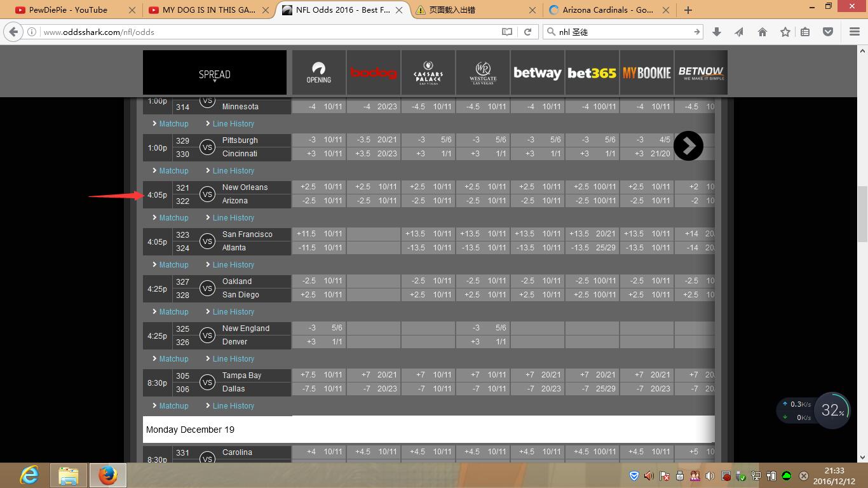868x488 pixels.
Task: Expand Line History under Pittsburgh vs Cincinnati
Action: 233,171
